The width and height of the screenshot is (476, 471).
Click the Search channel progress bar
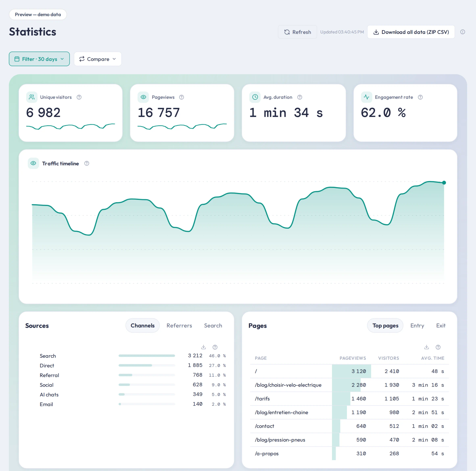coord(147,356)
